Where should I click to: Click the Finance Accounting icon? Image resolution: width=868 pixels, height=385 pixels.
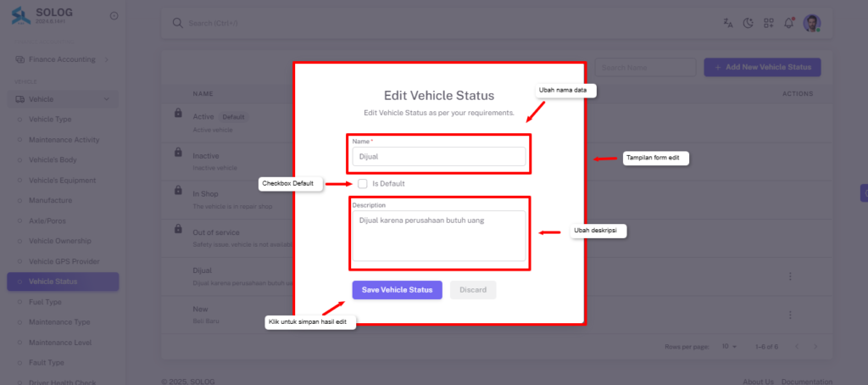pos(20,59)
